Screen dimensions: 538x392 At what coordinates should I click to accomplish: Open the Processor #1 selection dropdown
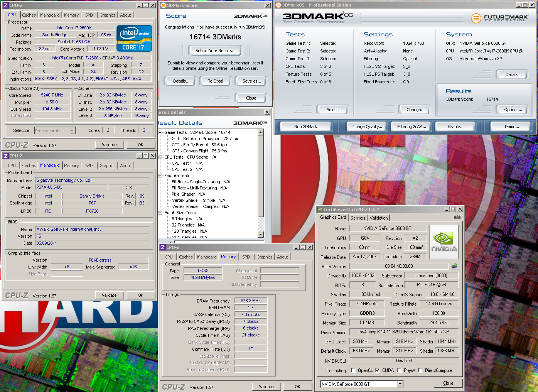(x=72, y=131)
